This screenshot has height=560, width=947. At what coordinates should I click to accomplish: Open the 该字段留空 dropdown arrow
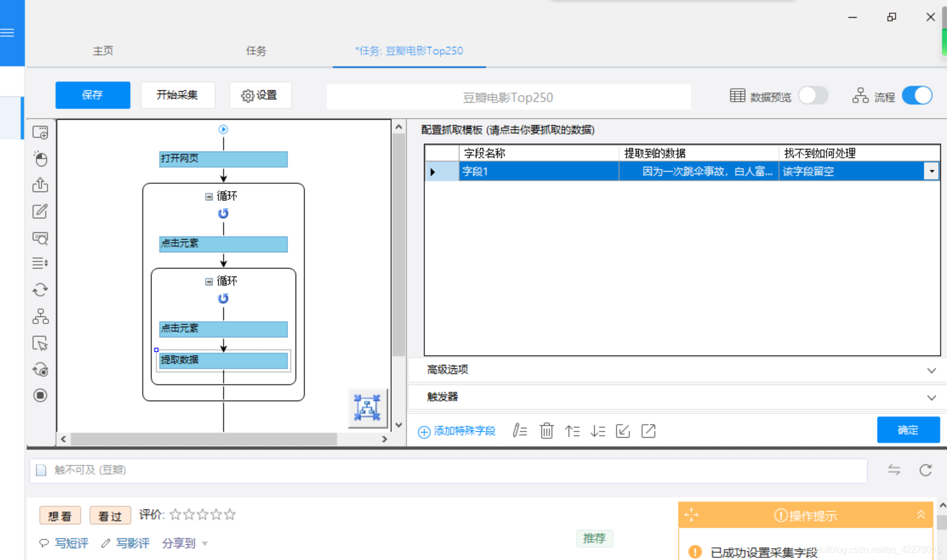931,171
